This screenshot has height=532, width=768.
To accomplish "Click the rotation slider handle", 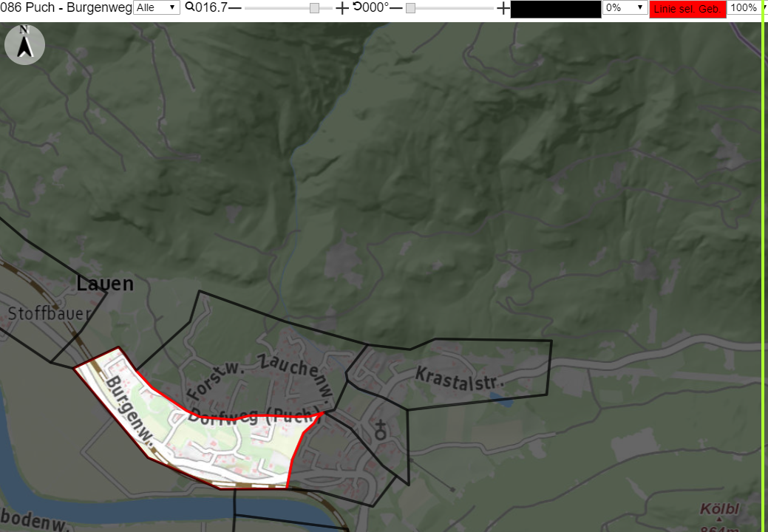I will [x=411, y=8].
